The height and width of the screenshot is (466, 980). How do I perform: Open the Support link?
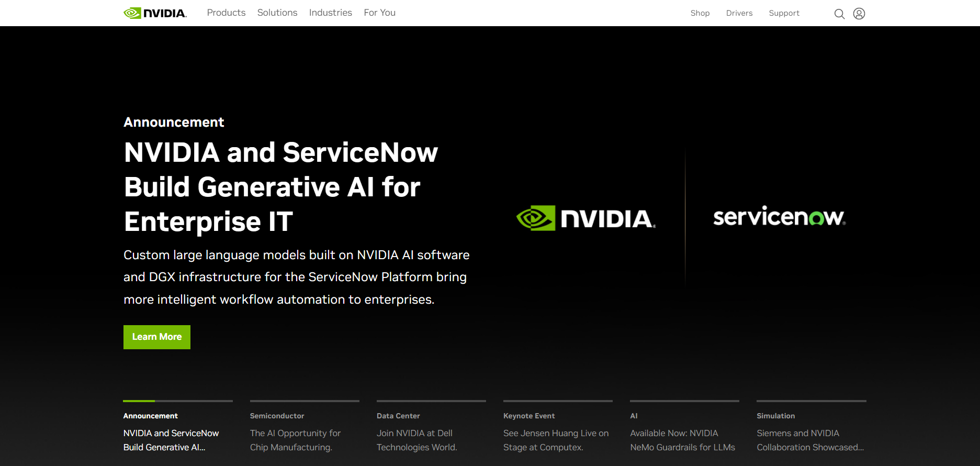784,13
